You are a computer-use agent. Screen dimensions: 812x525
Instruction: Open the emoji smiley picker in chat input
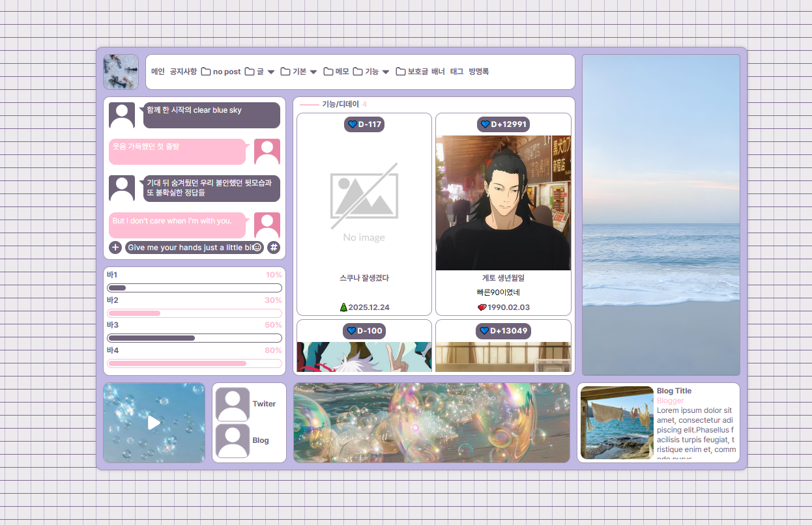pos(257,248)
